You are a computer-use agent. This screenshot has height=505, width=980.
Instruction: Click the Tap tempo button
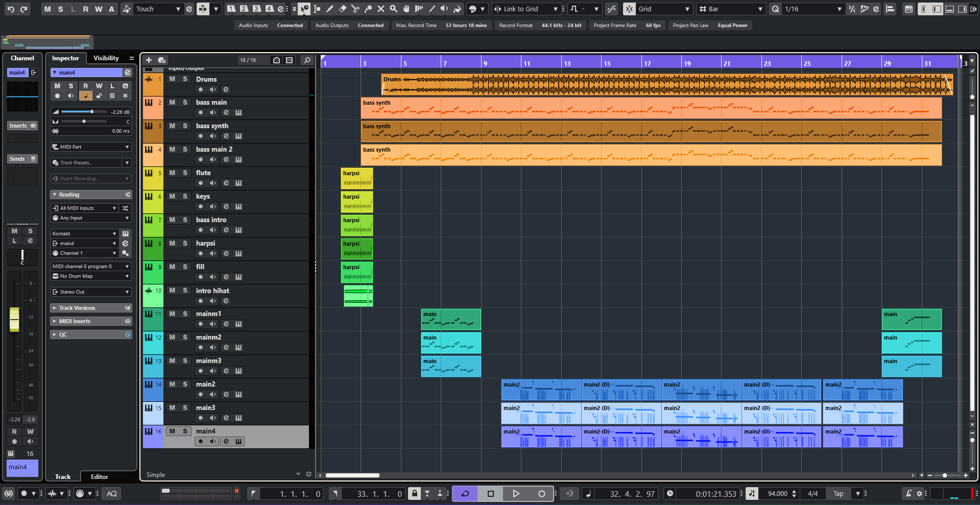point(838,494)
